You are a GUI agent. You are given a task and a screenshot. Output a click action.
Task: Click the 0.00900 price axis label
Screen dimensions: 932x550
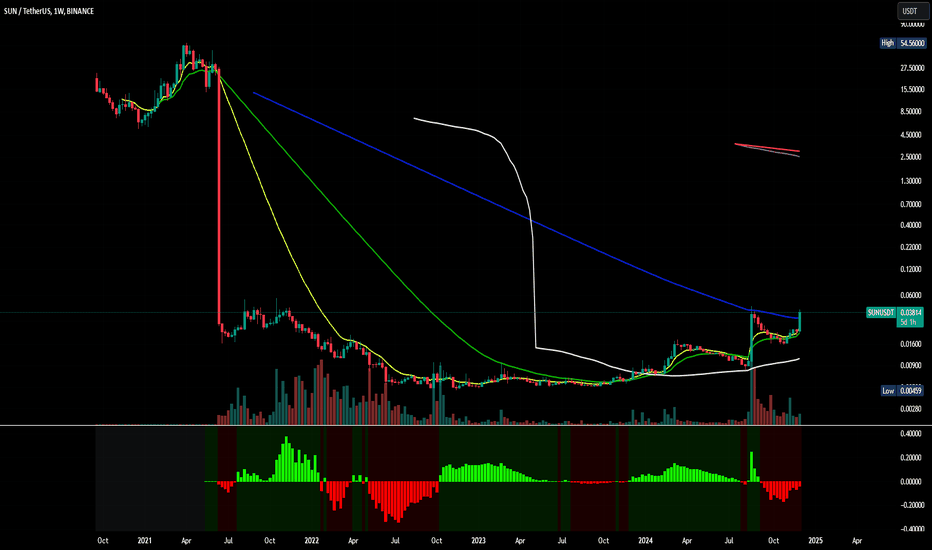click(911, 366)
